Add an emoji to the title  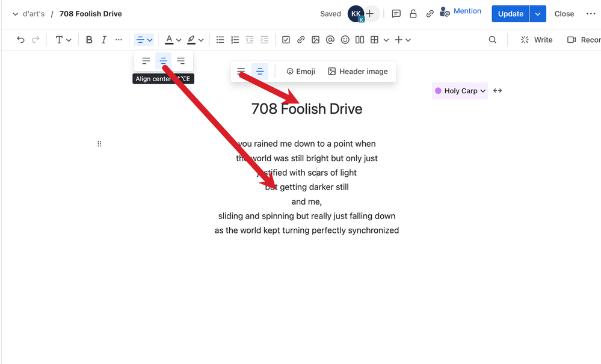click(x=301, y=72)
